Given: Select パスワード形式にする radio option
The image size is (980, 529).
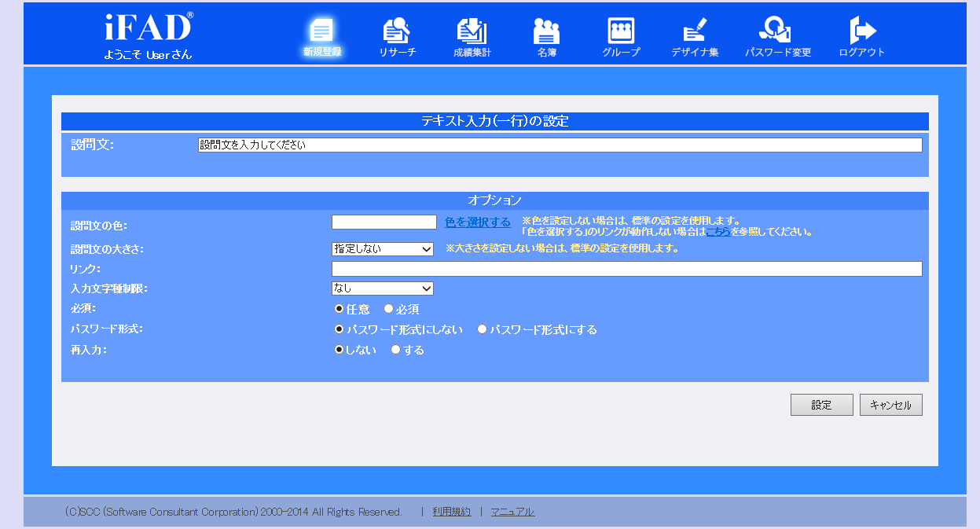Looking at the screenshot, I should (483, 329).
